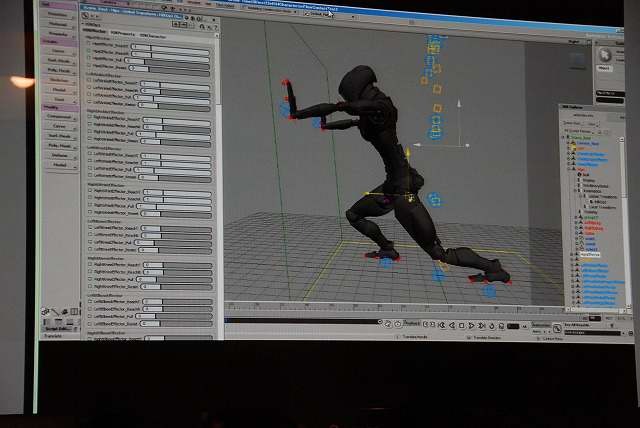Screen dimensions: 640x428
Task: Click the current frame number field
Action: pyautogui.click(x=513, y=326)
